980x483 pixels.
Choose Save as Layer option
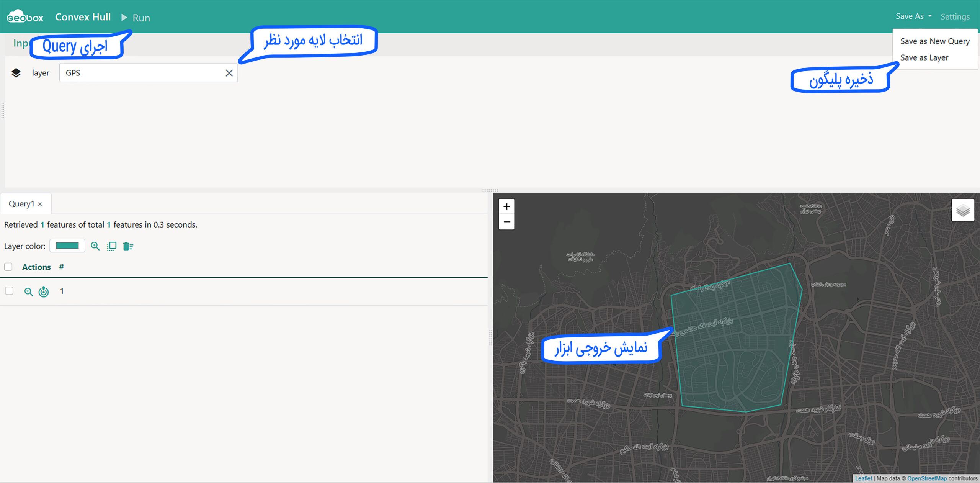(x=924, y=58)
